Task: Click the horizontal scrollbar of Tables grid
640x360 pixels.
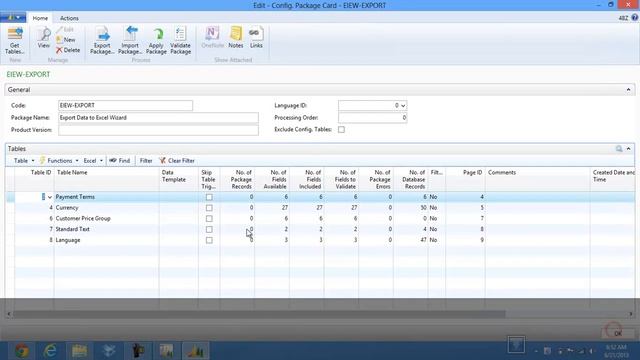Action: click(259, 314)
